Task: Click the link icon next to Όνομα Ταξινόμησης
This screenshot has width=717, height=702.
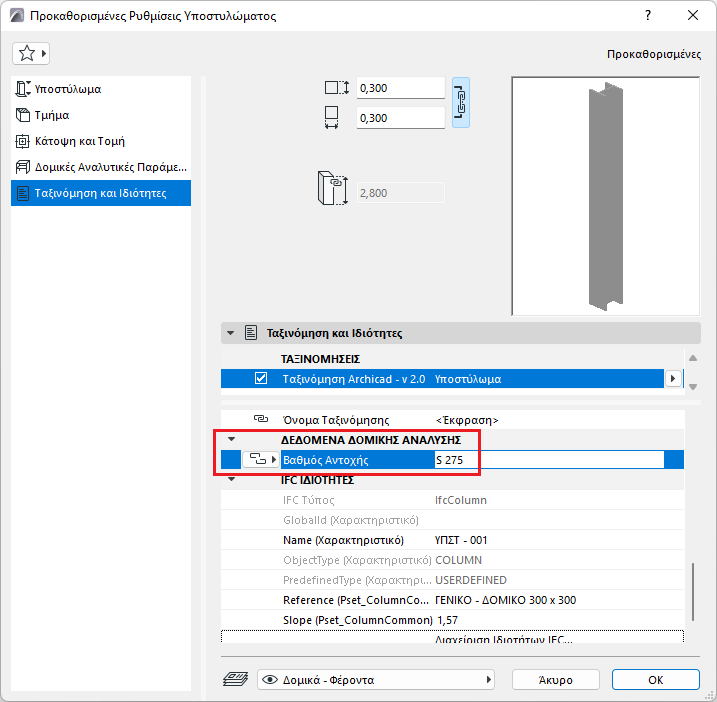Action: 261,419
